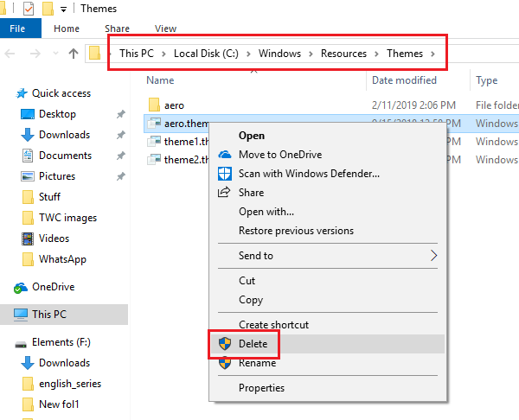Open the quick access toolbar dropdown arrow

tap(65, 9)
